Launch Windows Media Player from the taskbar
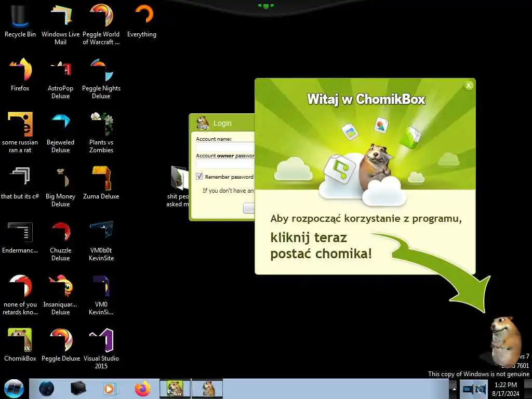This screenshot has width=532, height=399. pos(109,389)
